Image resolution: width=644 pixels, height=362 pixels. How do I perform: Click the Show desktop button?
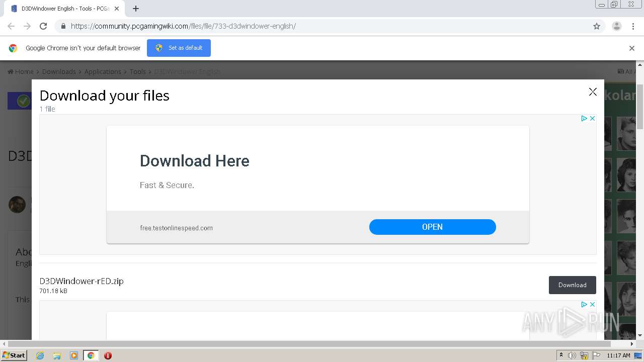pyautogui.click(x=638, y=355)
